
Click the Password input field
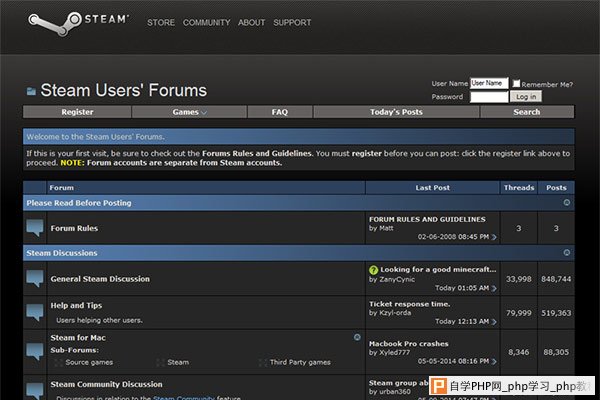[489, 97]
